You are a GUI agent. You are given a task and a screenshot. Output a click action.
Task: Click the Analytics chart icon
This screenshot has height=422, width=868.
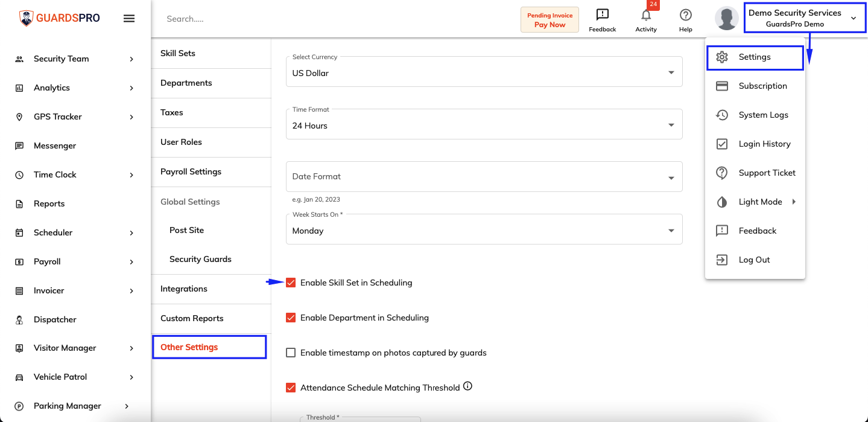(x=19, y=88)
